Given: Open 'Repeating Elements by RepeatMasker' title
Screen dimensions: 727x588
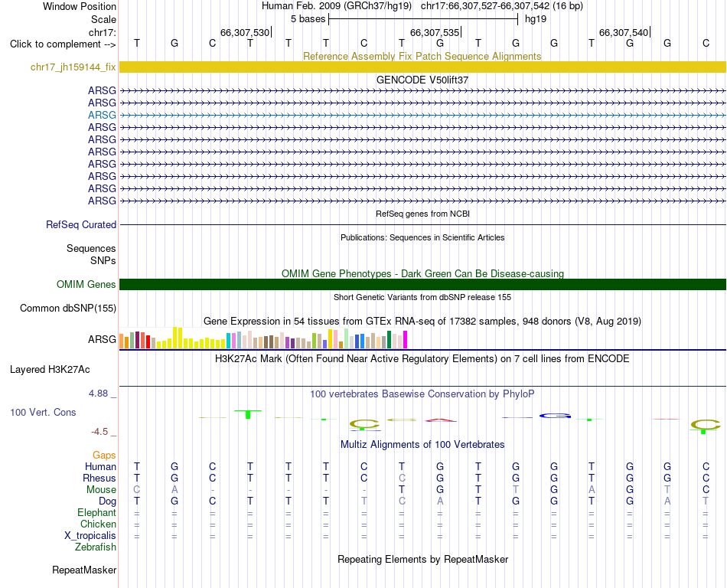Looking at the screenshot, I should 422,559.
